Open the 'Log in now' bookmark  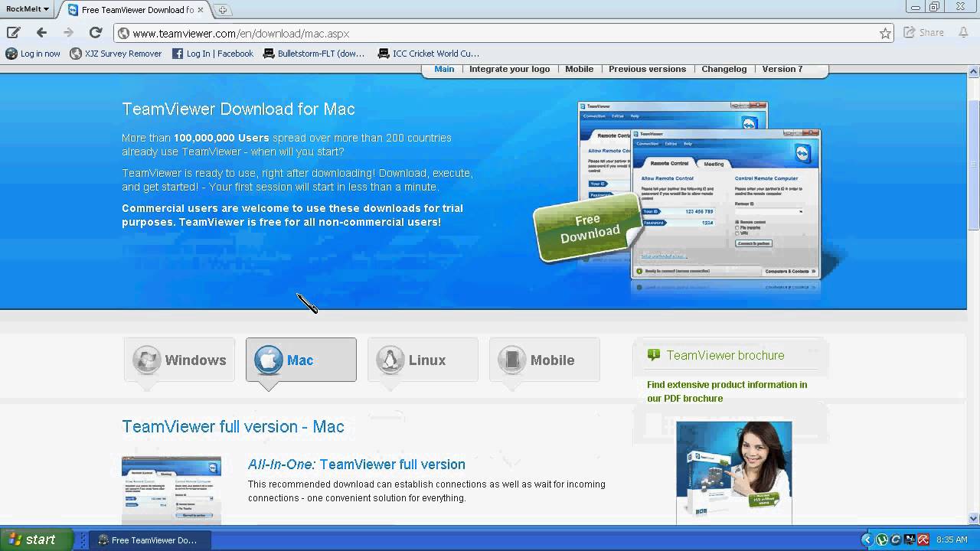point(33,54)
